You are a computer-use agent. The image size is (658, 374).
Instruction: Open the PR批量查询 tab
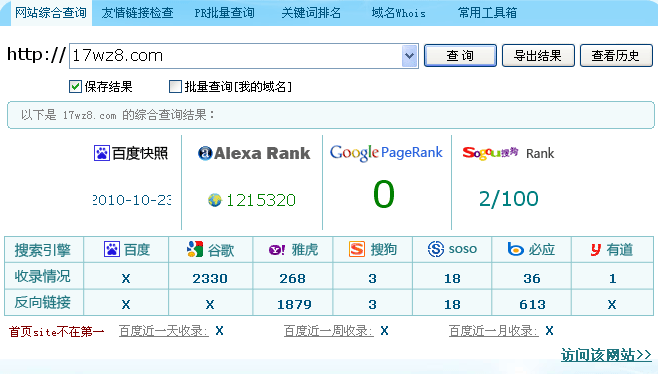click(x=224, y=13)
